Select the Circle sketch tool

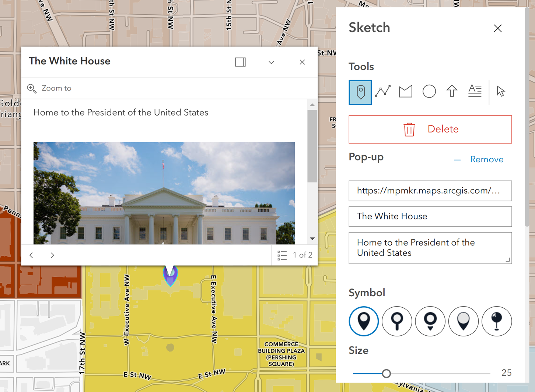coord(429,91)
